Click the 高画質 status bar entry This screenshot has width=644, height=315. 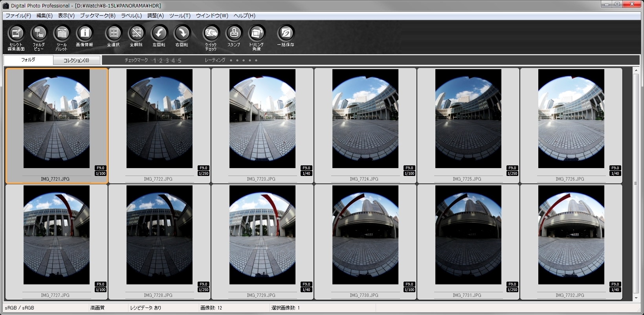[97, 308]
